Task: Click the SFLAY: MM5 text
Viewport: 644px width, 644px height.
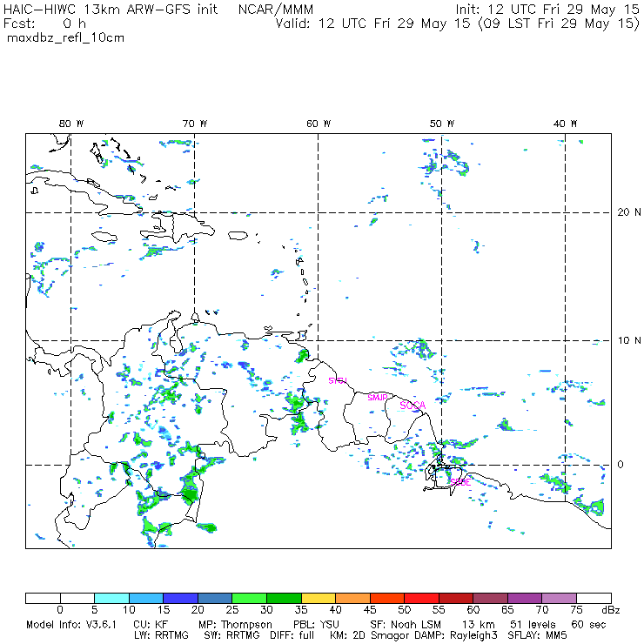Action: point(537,635)
